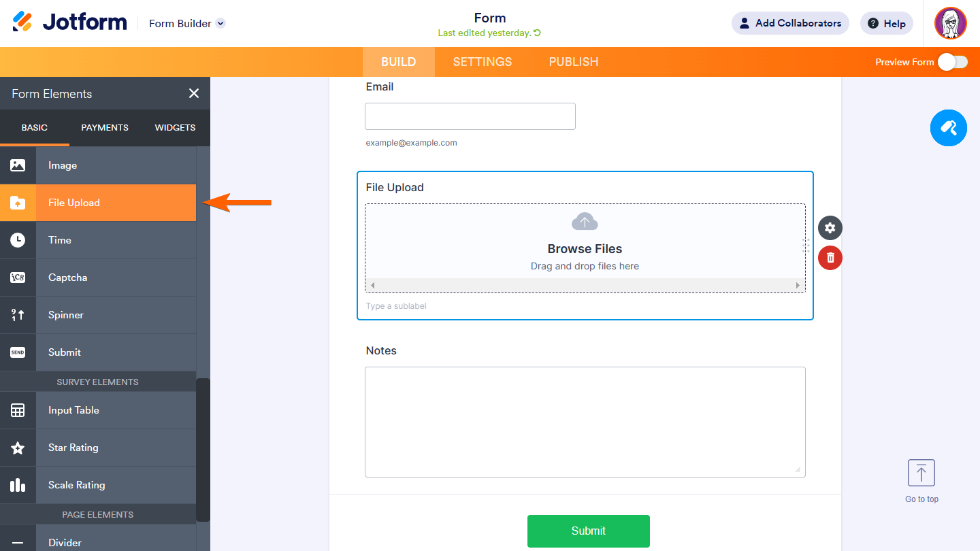The height and width of the screenshot is (551, 980).
Task: Toggle the Preview Form switch
Action: coord(952,62)
